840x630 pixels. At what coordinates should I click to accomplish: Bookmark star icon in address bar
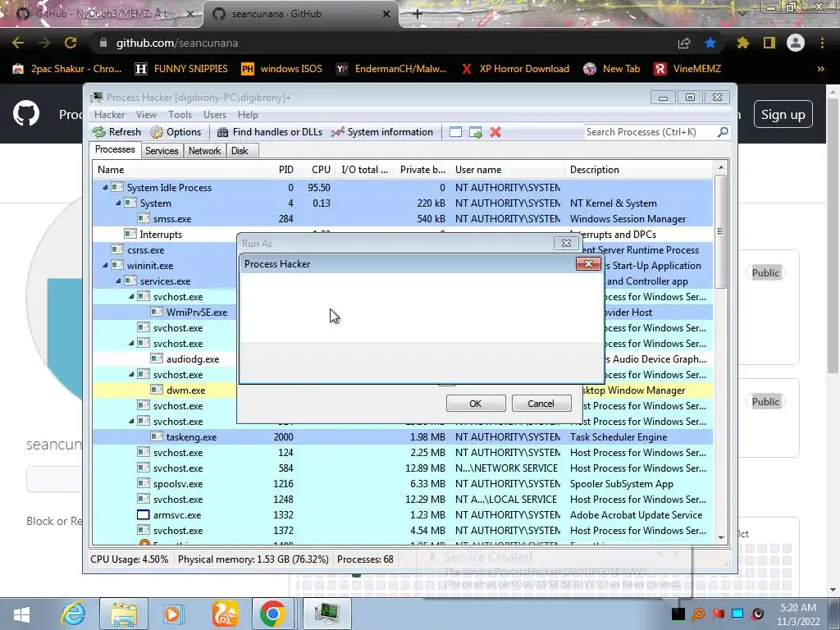coord(710,43)
